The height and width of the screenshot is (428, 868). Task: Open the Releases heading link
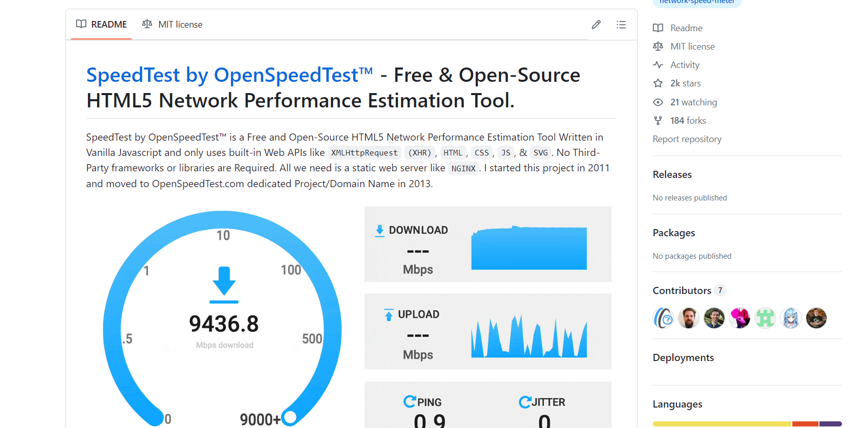click(672, 174)
